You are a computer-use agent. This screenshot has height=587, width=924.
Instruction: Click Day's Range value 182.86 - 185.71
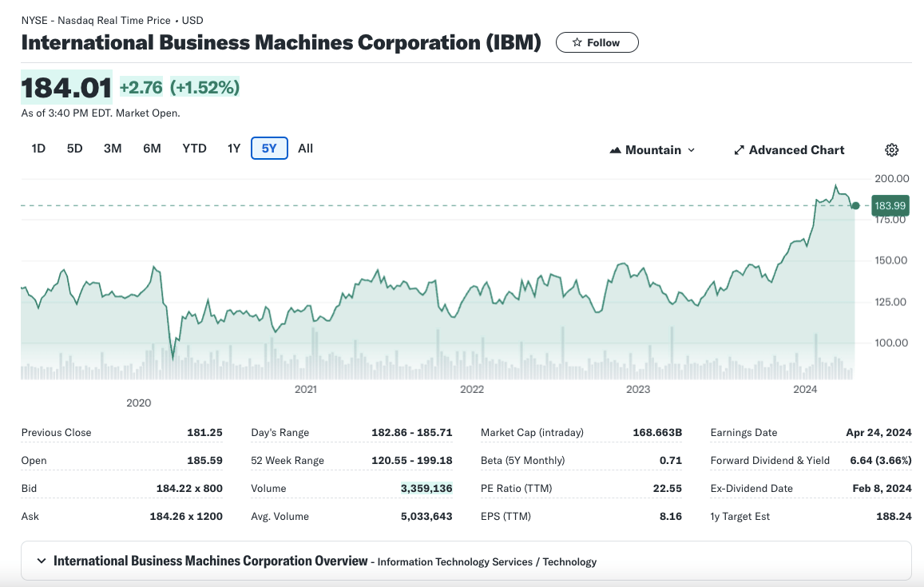coord(412,432)
